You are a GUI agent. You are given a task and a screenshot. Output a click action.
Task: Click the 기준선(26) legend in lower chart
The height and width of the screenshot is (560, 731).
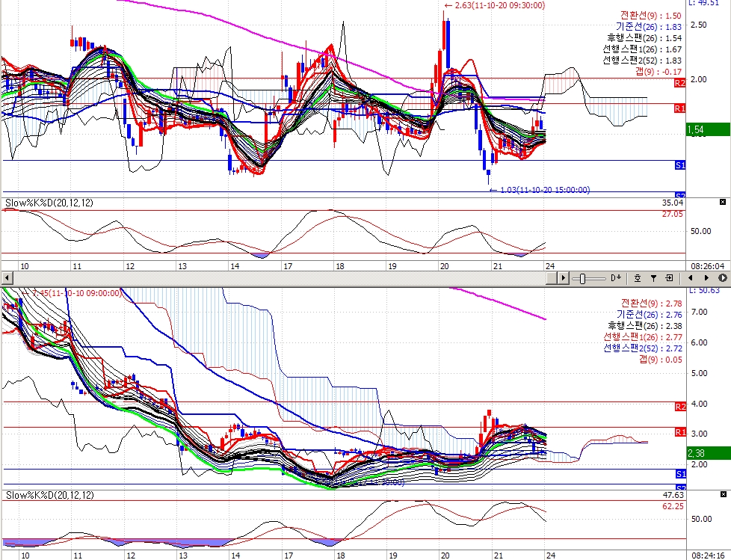[649, 315]
